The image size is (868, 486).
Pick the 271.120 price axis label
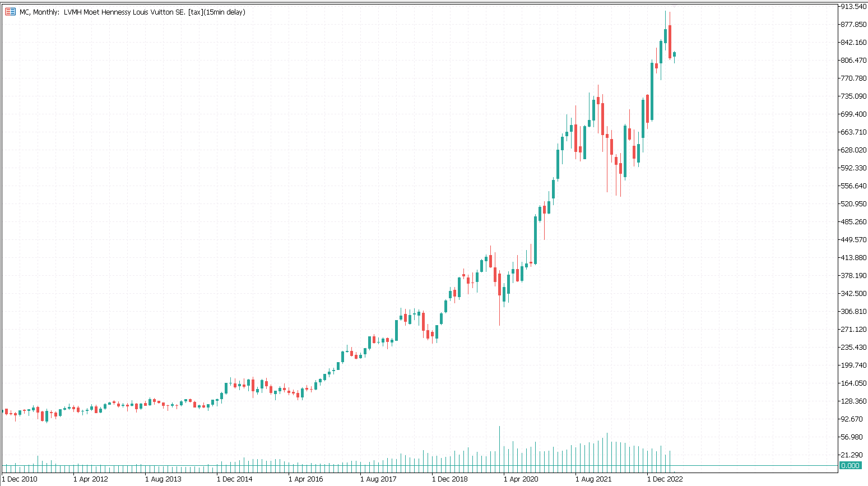[854, 329]
